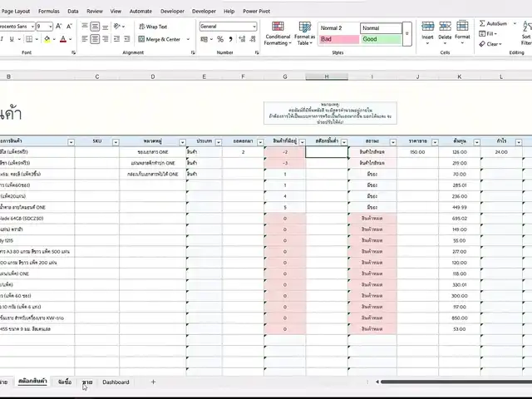Click the Percent Style icon

pyautogui.click(x=219, y=39)
